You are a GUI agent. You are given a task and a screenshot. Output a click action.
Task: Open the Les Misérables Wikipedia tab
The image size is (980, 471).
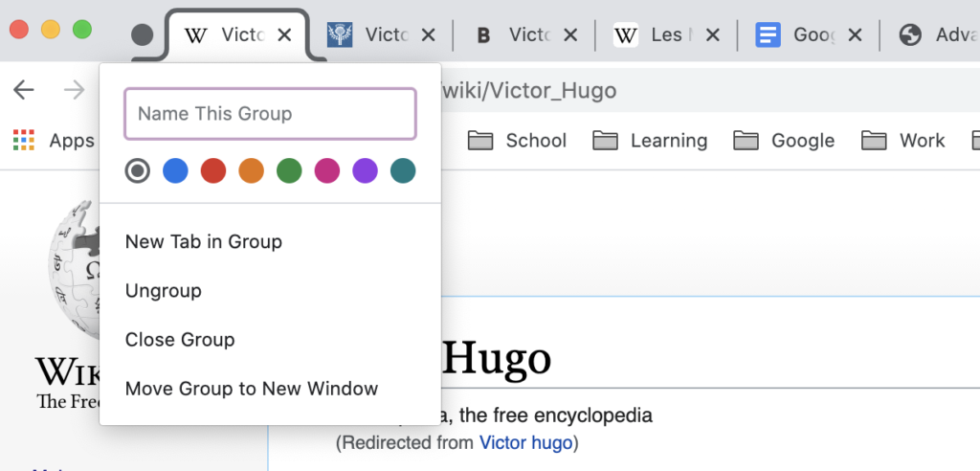(666, 35)
